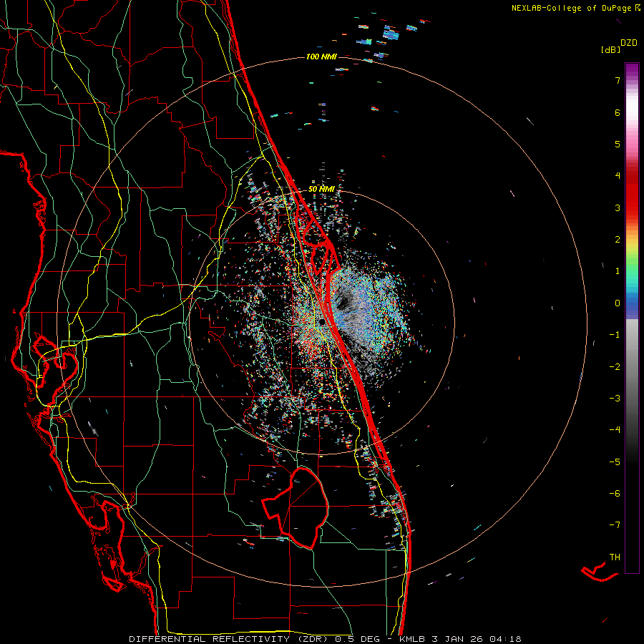
Task: Click the TH threshold label on scale
Action: click(615, 557)
